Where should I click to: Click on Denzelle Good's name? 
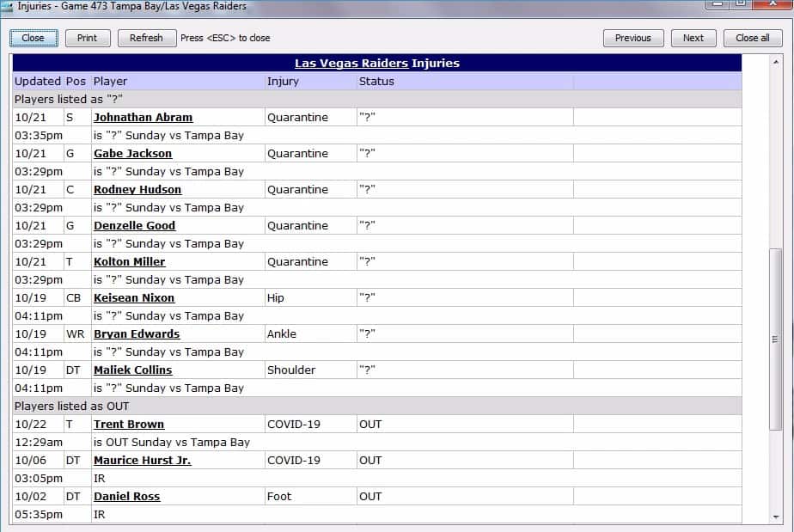pyautogui.click(x=134, y=226)
